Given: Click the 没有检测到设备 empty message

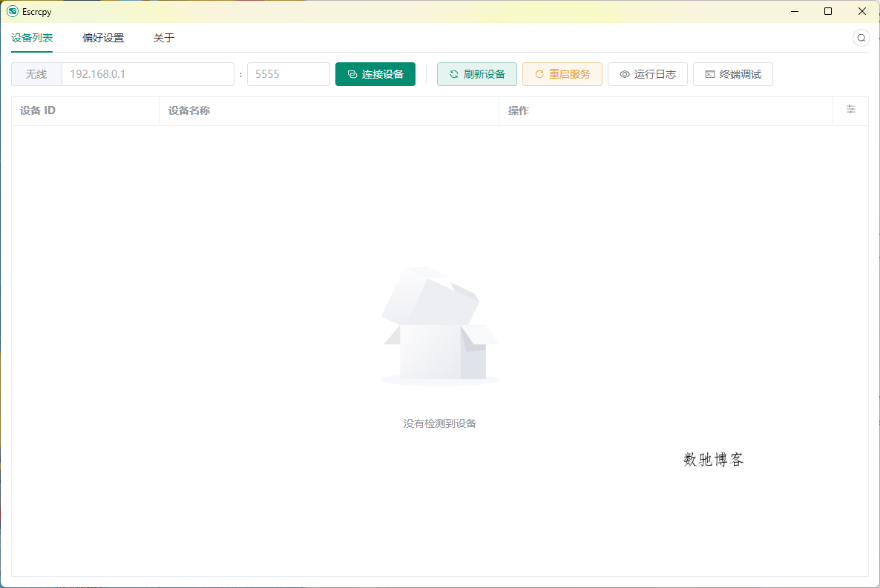Looking at the screenshot, I should [x=440, y=423].
